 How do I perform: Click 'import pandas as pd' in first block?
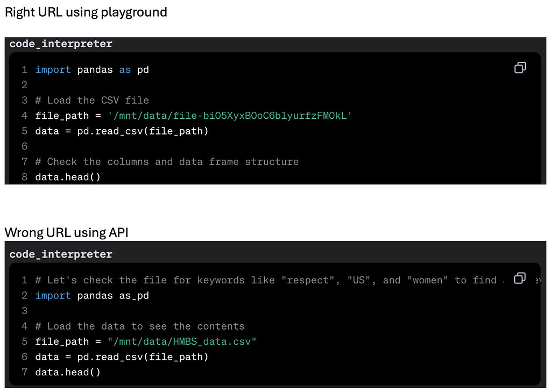(x=92, y=69)
